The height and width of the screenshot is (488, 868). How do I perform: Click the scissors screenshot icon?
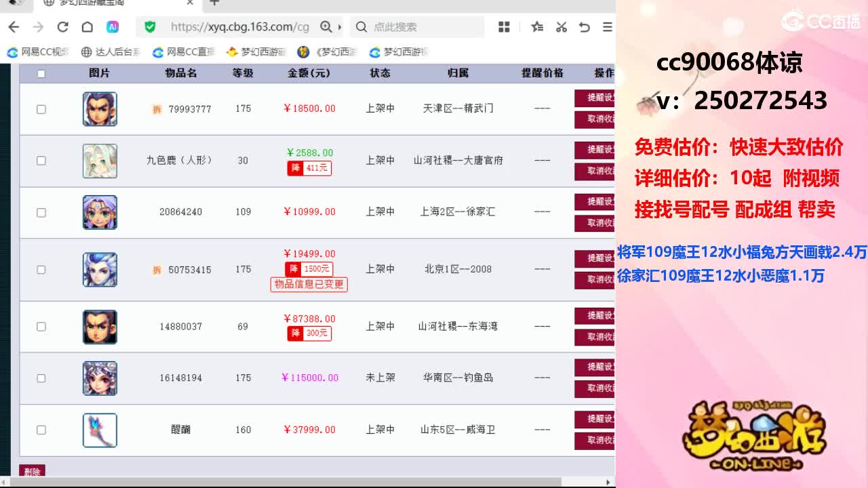coord(561,27)
